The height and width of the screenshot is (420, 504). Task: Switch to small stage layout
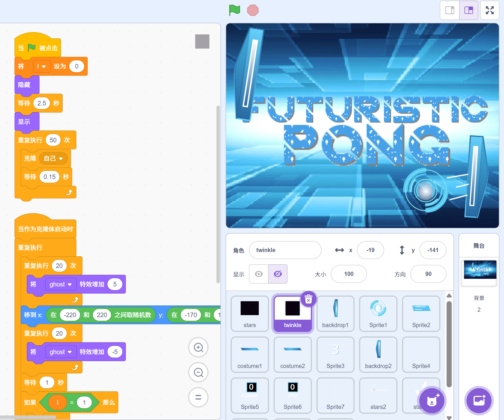[x=450, y=10]
